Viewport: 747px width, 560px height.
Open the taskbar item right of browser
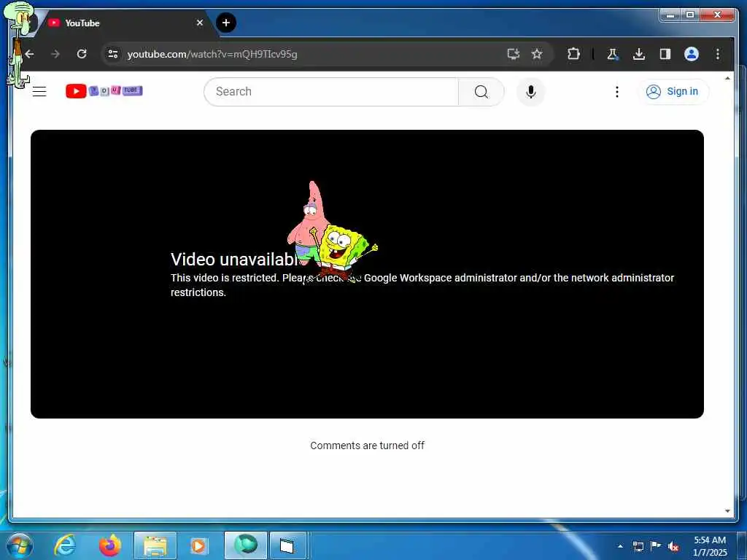pyautogui.click(x=287, y=545)
